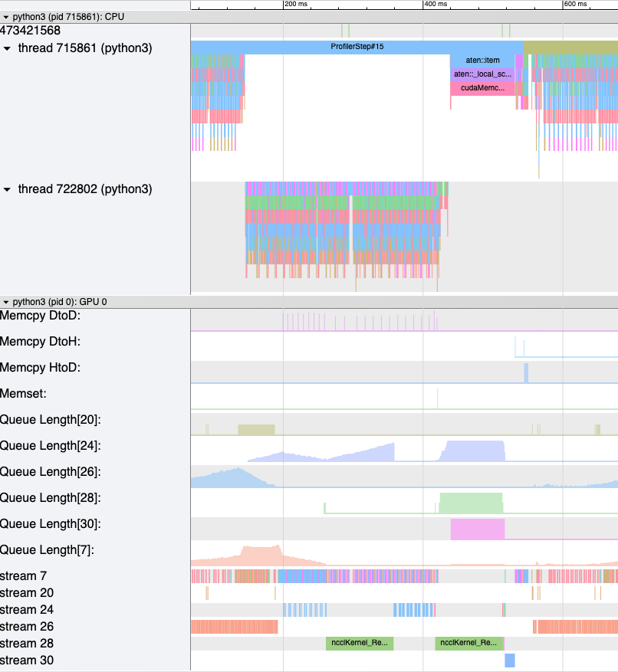Image resolution: width=618 pixels, height=672 pixels.
Task: Click the green Queue Length[28] counter region
Action: [x=472, y=500]
